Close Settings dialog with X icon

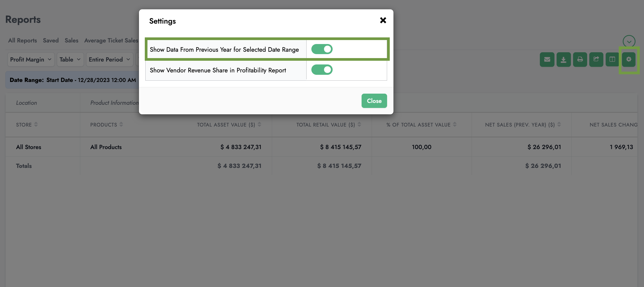point(383,20)
